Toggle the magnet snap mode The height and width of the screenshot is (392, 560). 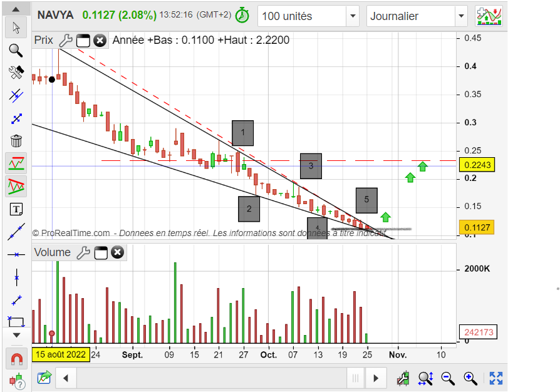coord(16,358)
